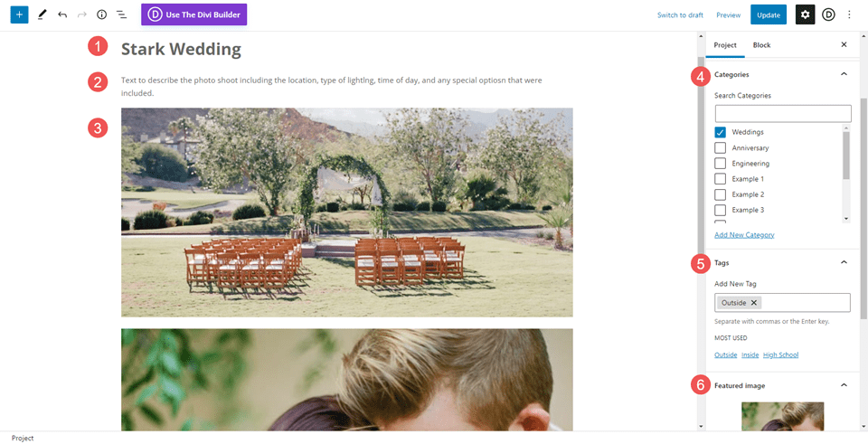The height and width of the screenshot is (444, 868).
Task: Switch to the Block tab
Action: pyautogui.click(x=761, y=44)
